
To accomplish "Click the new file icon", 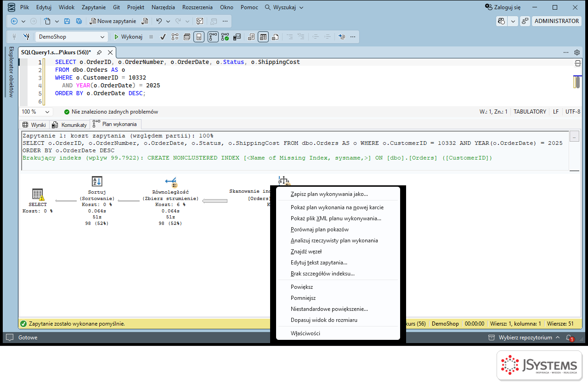I will tap(47, 21).
